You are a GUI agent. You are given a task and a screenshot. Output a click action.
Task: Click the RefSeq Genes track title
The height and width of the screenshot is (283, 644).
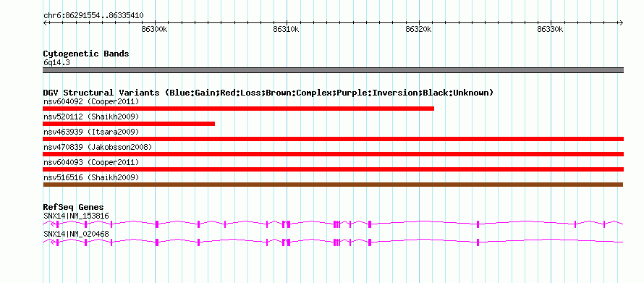click(x=74, y=207)
